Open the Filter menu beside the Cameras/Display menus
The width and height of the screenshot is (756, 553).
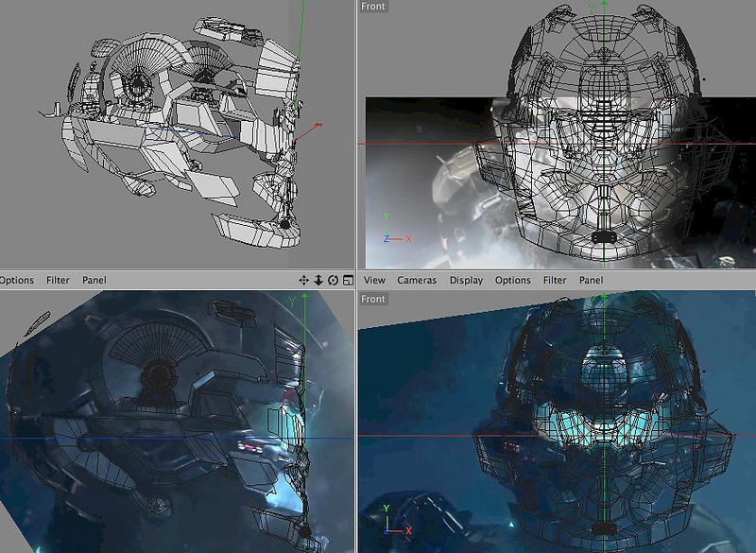coord(555,280)
